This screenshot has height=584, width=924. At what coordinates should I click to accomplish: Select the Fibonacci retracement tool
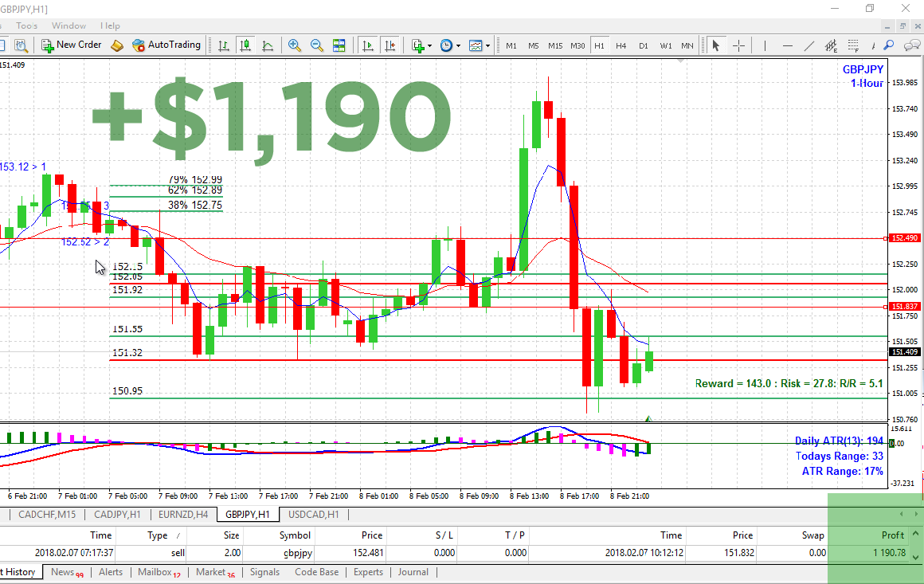(852, 45)
